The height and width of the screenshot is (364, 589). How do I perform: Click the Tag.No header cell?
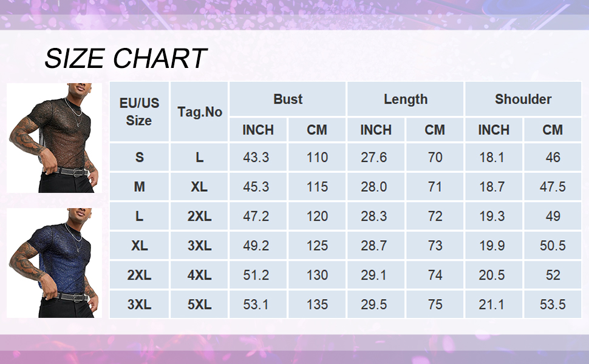pyautogui.click(x=200, y=112)
